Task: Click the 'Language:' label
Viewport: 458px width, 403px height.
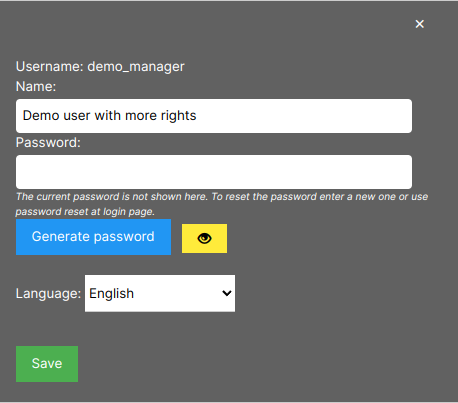Action: (48, 294)
